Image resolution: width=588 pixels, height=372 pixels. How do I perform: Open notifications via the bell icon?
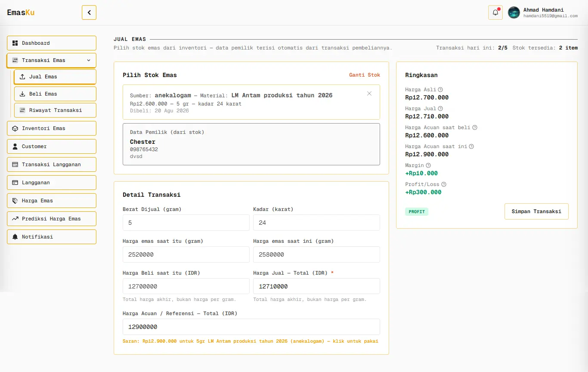(x=495, y=12)
